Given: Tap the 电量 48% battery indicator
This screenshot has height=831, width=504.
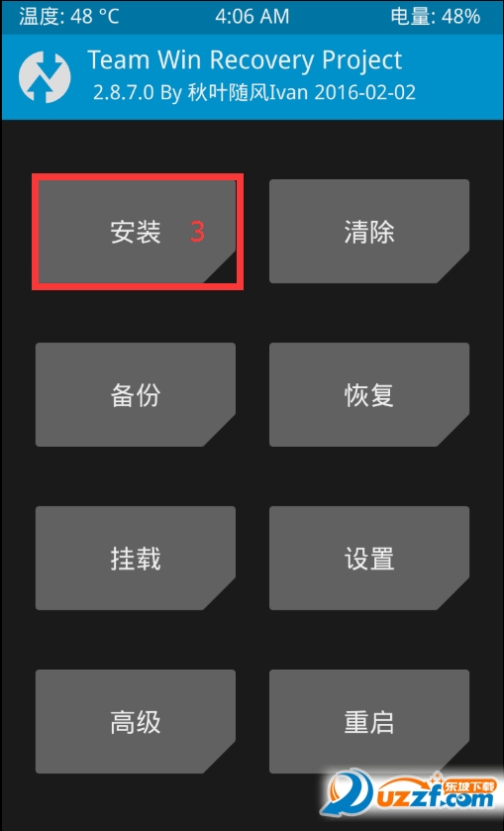Looking at the screenshot, I should pyautogui.click(x=436, y=17).
